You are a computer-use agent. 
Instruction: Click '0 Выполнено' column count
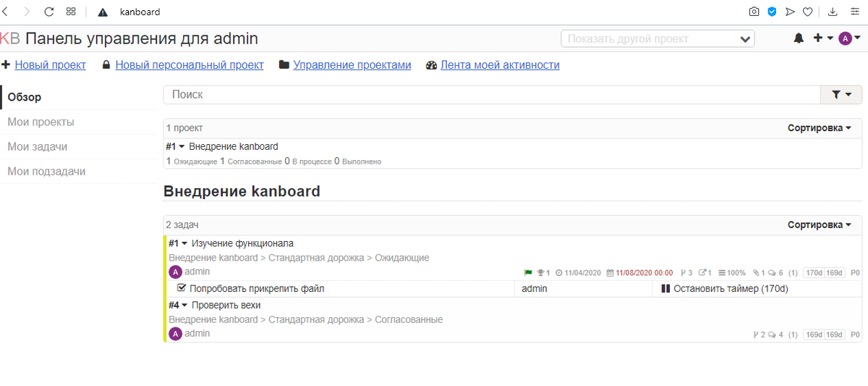point(357,161)
